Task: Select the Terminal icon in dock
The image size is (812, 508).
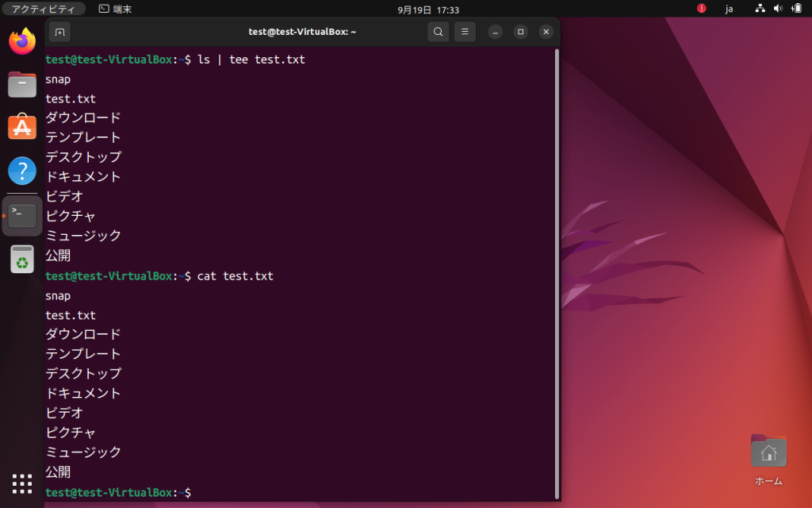Action: point(22,215)
